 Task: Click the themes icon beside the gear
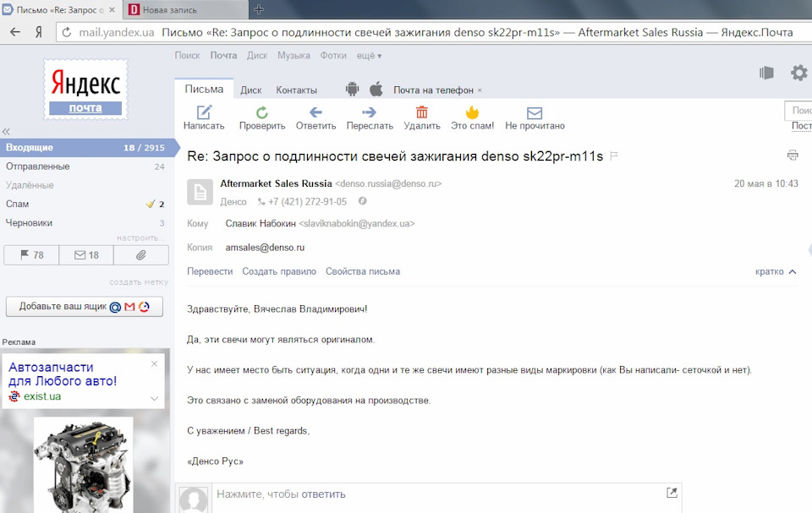click(x=767, y=73)
